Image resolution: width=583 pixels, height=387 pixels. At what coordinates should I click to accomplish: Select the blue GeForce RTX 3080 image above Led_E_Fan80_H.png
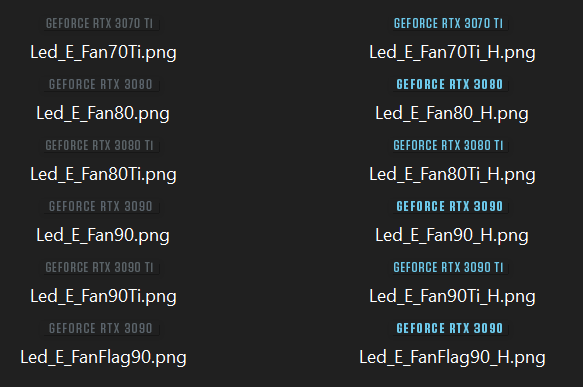448,84
